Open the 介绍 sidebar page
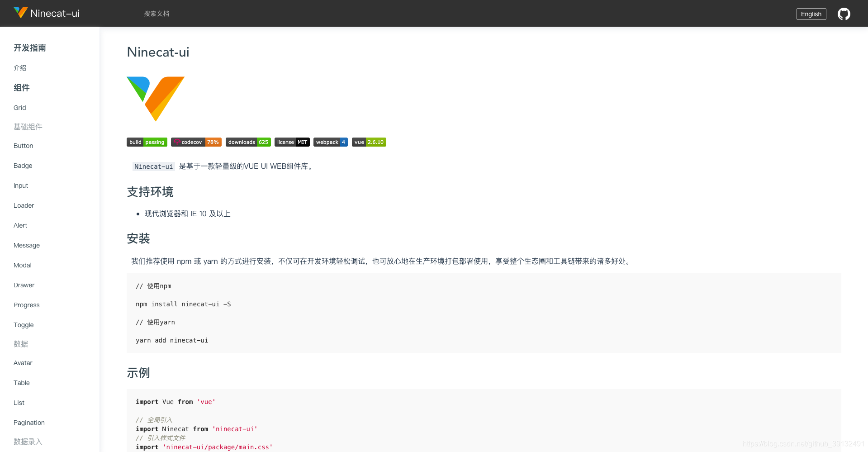 pos(20,68)
